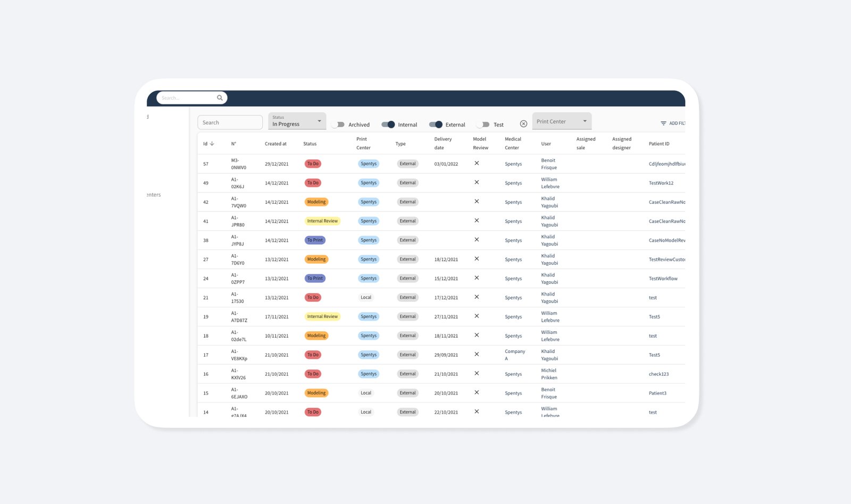The width and height of the screenshot is (851, 504).
Task: Click the Add Filter icon
Action: [663, 123]
